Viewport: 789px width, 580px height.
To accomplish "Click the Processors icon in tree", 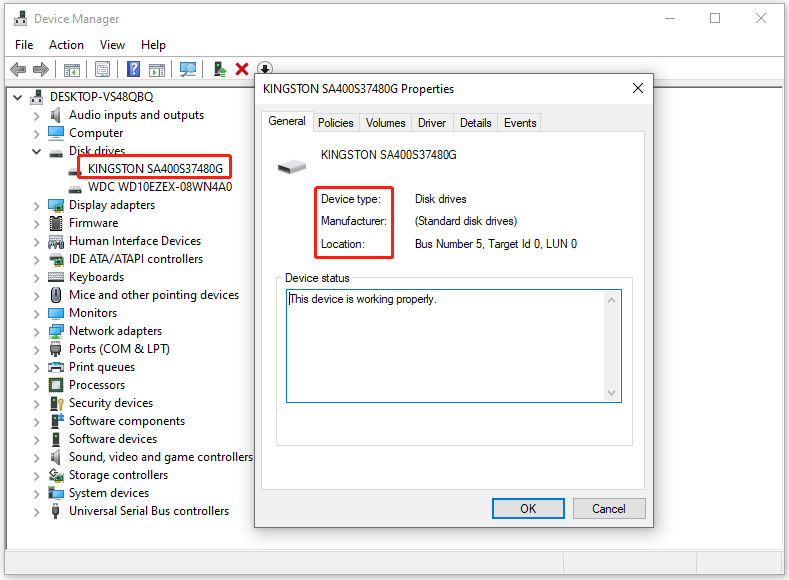I will pyautogui.click(x=56, y=385).
